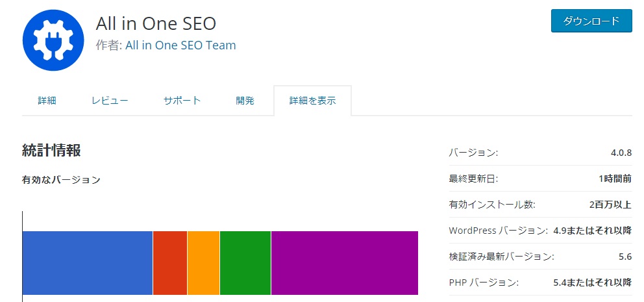Click the red segment of the version chart
This screenshot has height=302, width=644.
click(170, 263)
